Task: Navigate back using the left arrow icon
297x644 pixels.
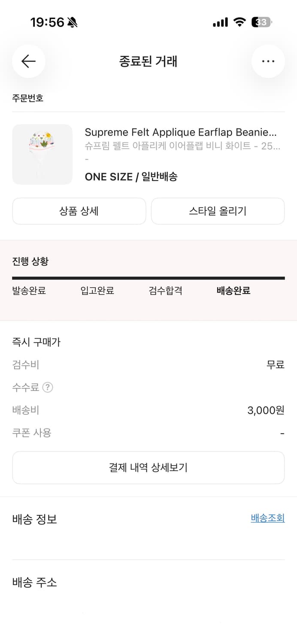Action: click(x=28, y=61)
